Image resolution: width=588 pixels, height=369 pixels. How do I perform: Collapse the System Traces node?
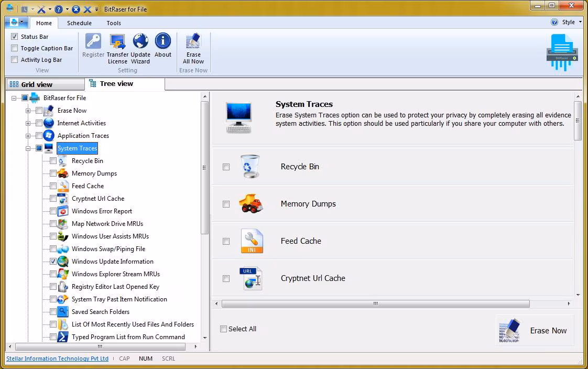28,148
